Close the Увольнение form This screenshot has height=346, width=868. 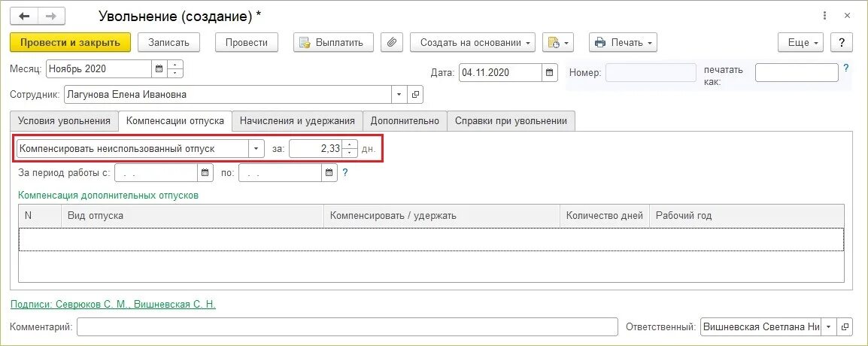pos(847,16)
